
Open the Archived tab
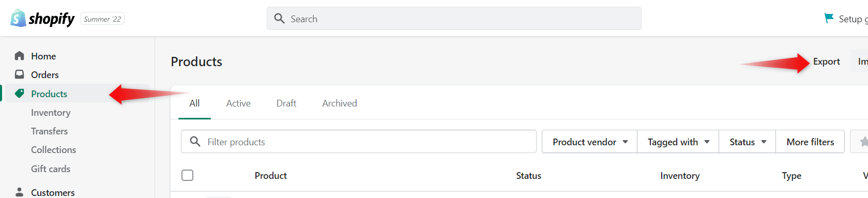point(340,103)
